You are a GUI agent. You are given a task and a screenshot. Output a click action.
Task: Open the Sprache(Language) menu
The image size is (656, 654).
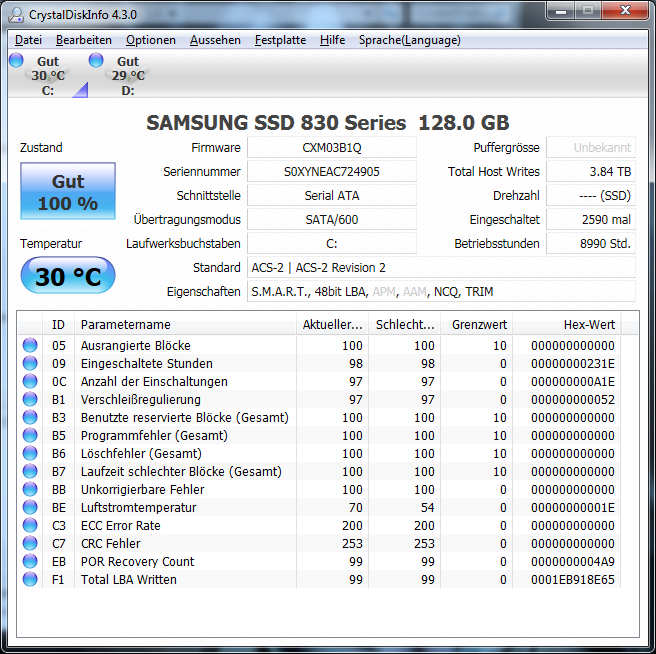coord(410,40)
